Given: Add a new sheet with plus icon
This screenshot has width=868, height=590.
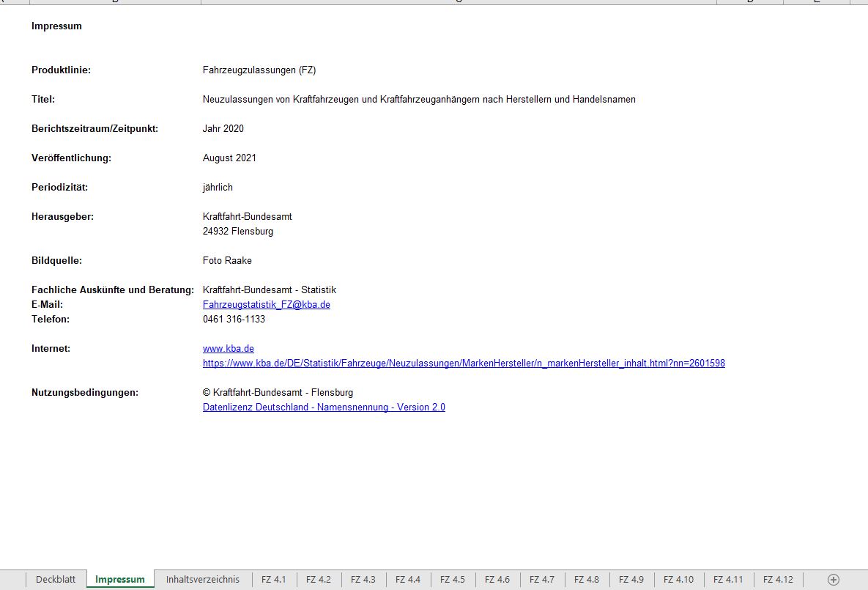Looking at the screenshot, I should coord(833,579).
